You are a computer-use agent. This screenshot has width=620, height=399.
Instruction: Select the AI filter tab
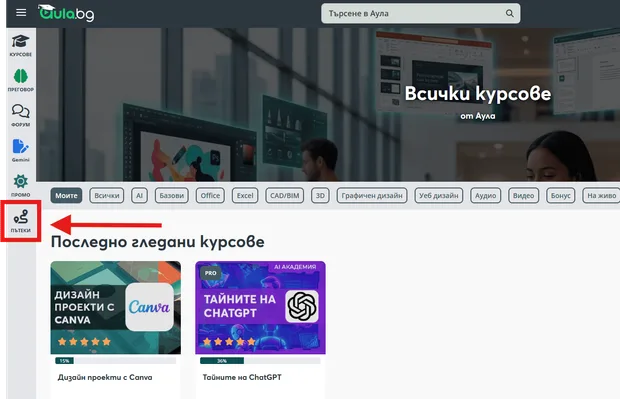(x=139, y=195)
